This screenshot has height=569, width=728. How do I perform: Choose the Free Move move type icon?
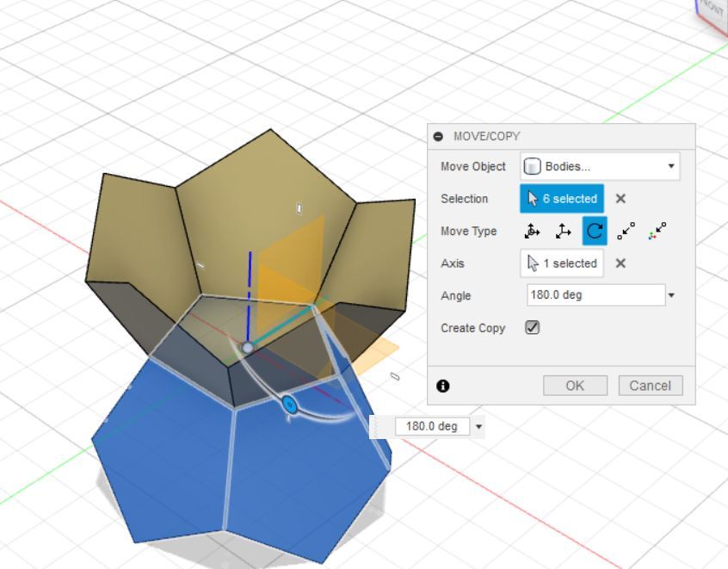[532, 231]
